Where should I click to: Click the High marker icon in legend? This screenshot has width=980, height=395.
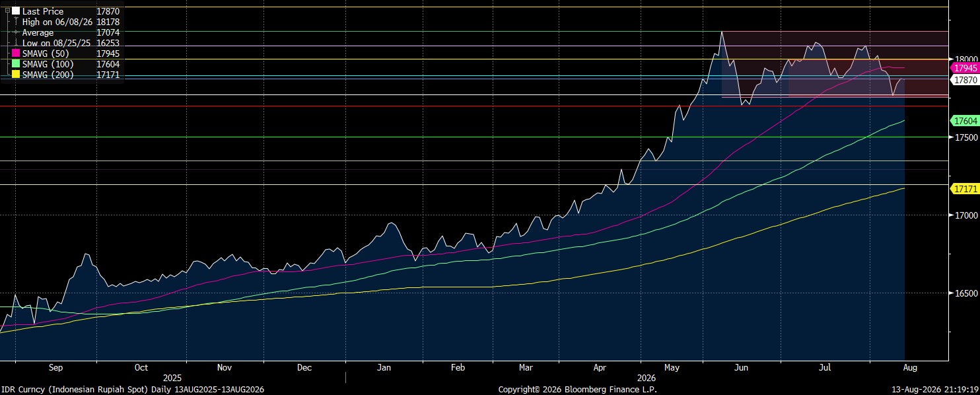coord(16,22)
